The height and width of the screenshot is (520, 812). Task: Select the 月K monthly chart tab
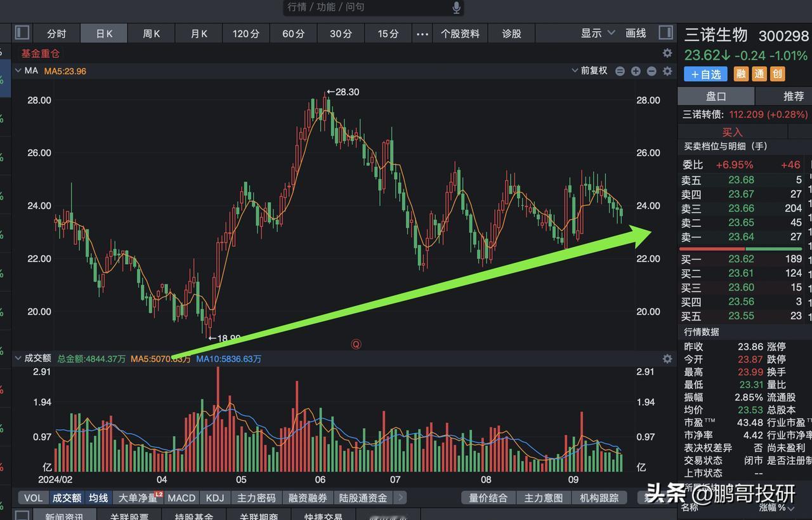pyautogui.click(x=199, y=34)
